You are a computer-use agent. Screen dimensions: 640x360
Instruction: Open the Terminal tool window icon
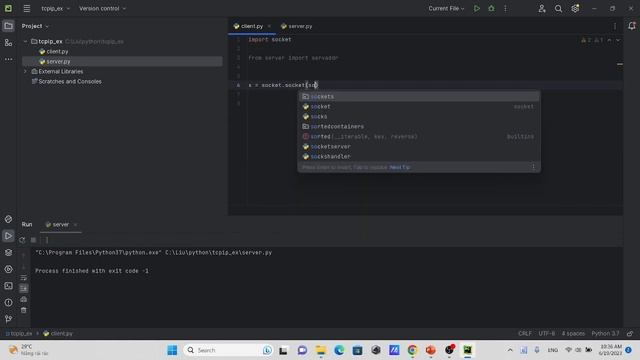click(8, 286)
